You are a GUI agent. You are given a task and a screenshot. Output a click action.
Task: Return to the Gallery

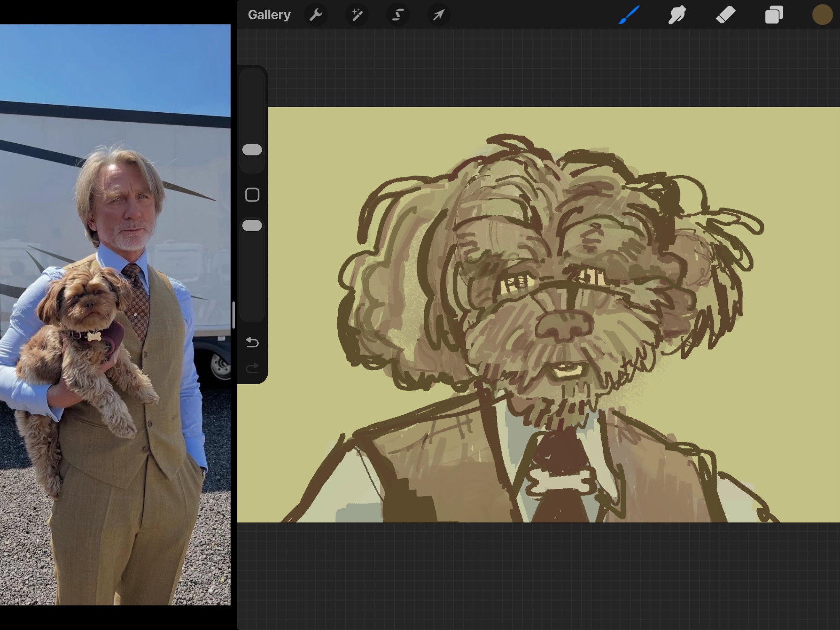(269, 15)
